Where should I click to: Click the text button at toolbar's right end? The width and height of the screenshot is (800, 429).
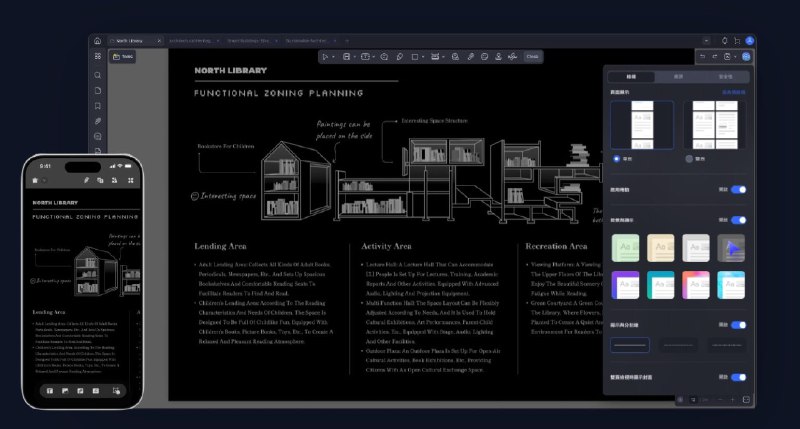pos(533,57)
